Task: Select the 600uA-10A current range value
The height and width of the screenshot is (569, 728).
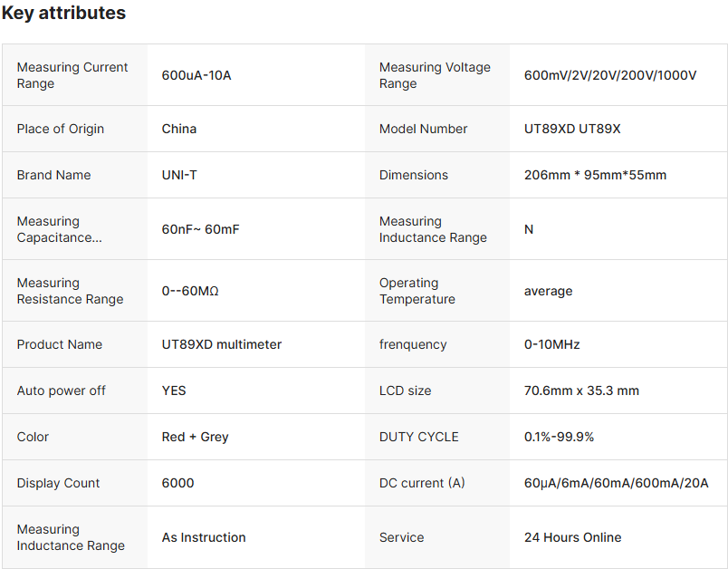Action: (196, 75)
